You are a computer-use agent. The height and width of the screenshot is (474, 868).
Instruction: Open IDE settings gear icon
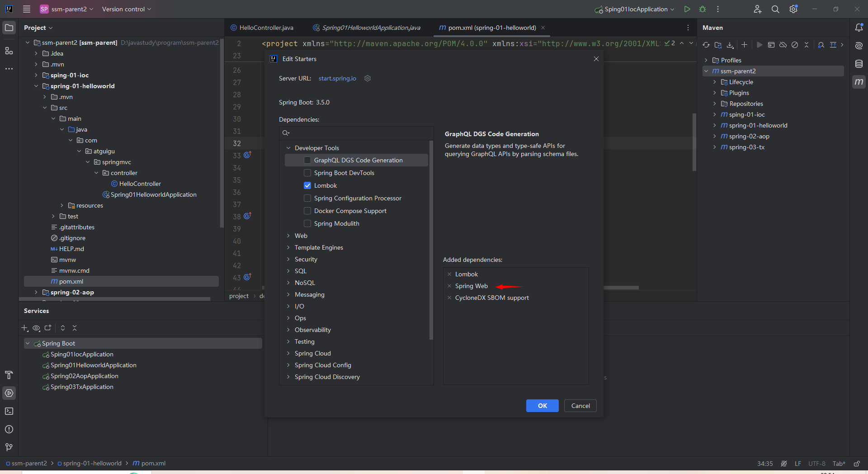click(x=793, y=9)
